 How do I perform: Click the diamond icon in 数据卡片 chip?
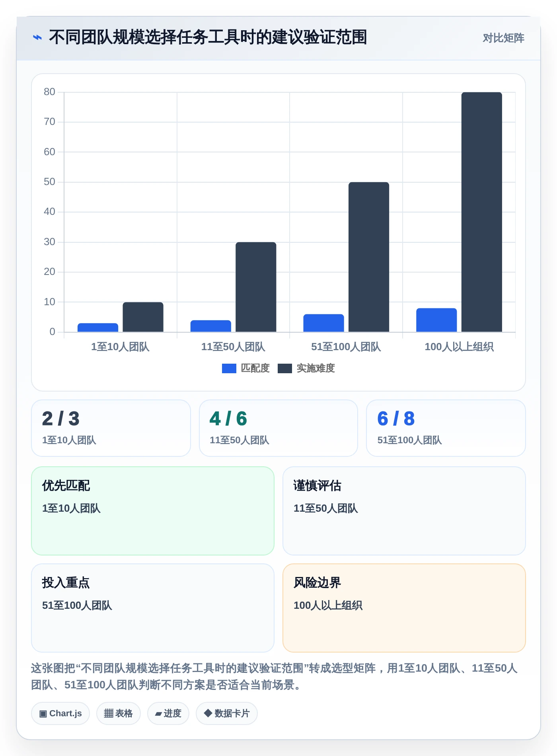208,713
